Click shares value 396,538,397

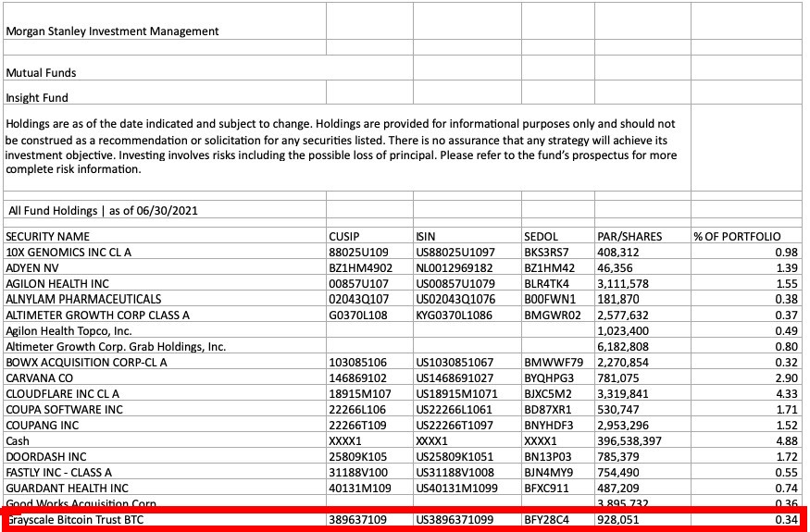[x=642, y=441]
